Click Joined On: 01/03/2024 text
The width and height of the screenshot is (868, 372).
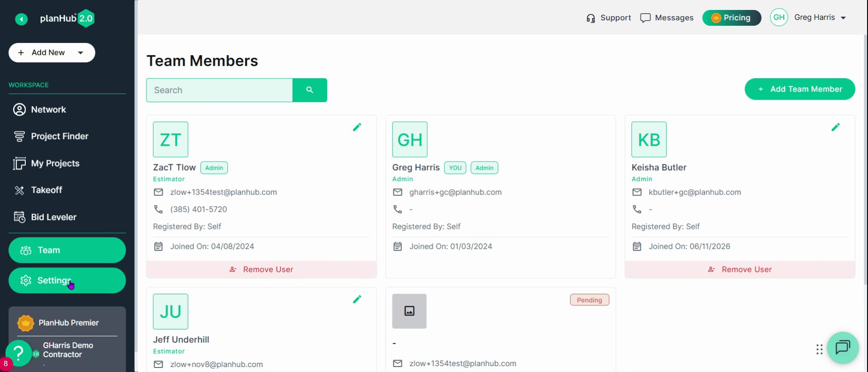(x=451, y=247)
